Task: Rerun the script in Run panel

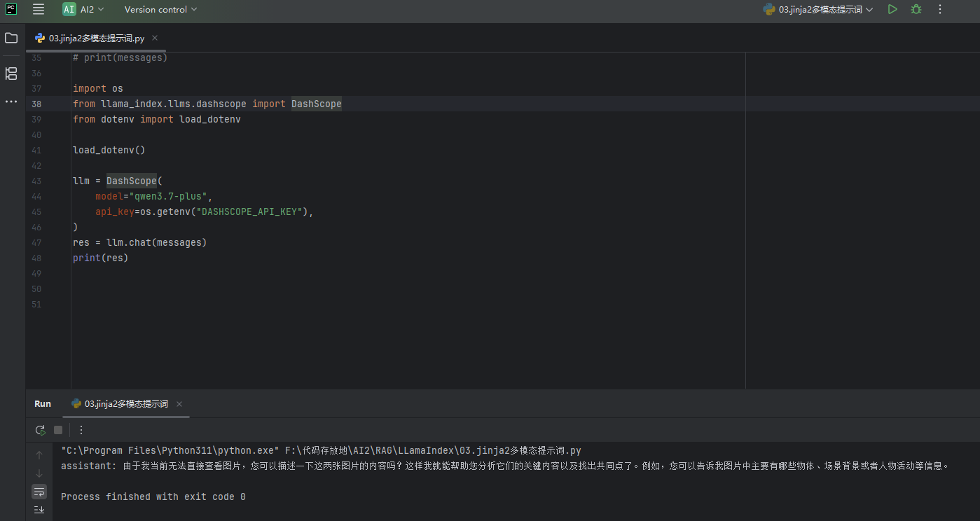Action: tap(40, 430)
